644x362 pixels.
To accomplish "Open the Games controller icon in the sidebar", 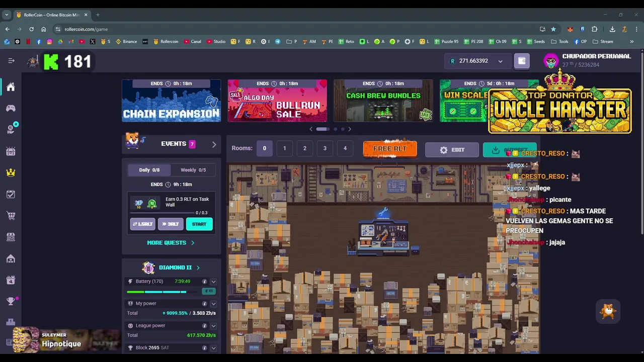I will click(x=11, y=108).
